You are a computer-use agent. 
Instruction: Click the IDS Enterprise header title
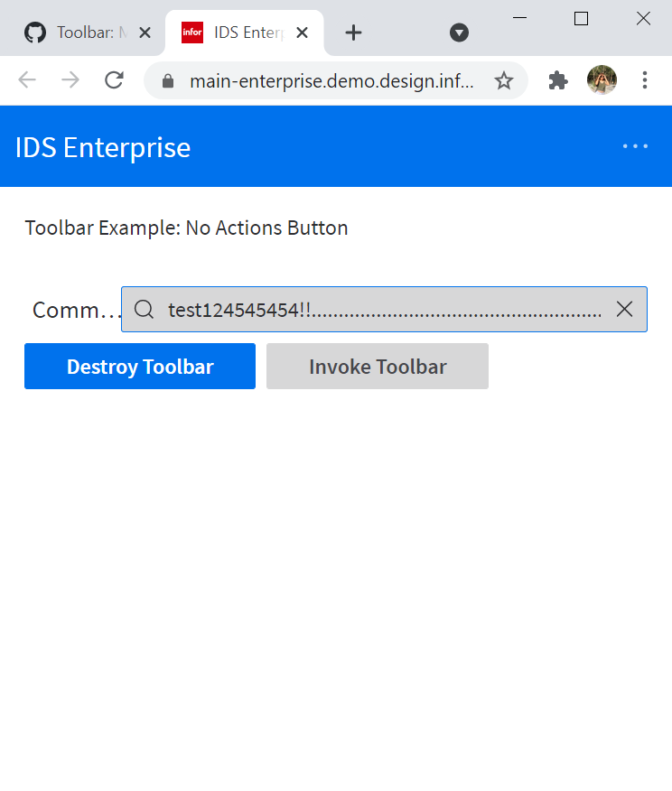click(x=103, y=147)
